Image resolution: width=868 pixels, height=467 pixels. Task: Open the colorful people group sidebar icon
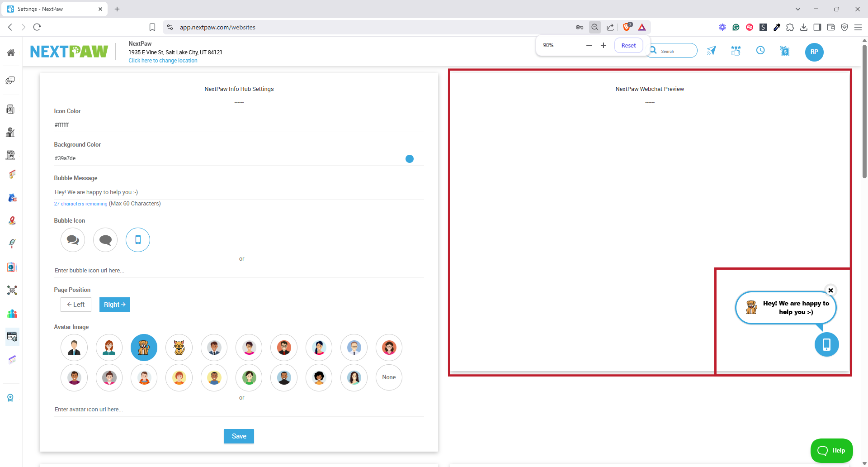click(12, 314)
